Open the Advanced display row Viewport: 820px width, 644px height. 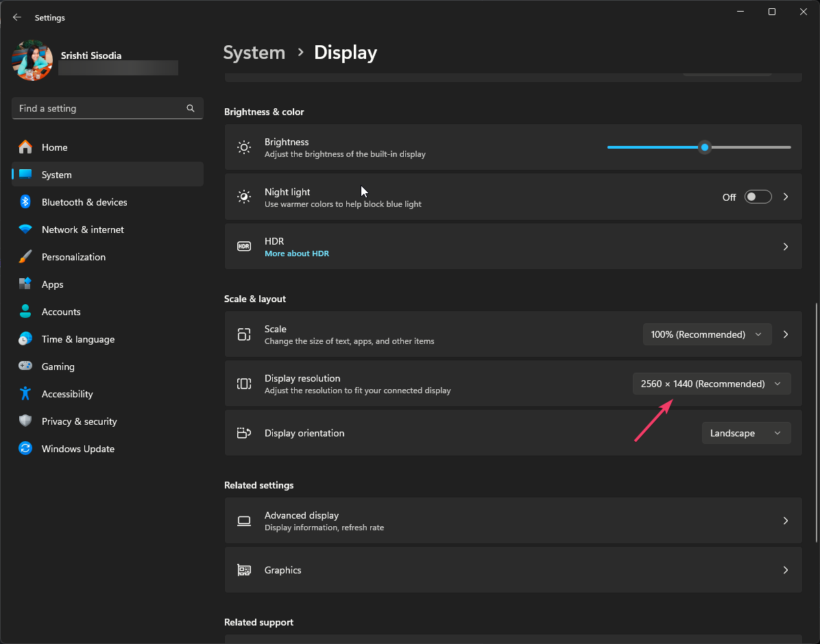(x=513, y=521)
